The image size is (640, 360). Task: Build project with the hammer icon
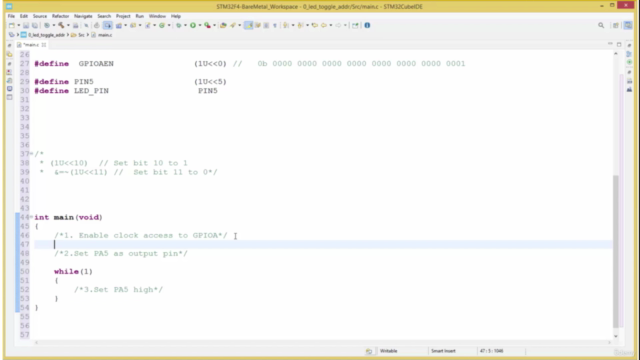[x=61, y=25]
